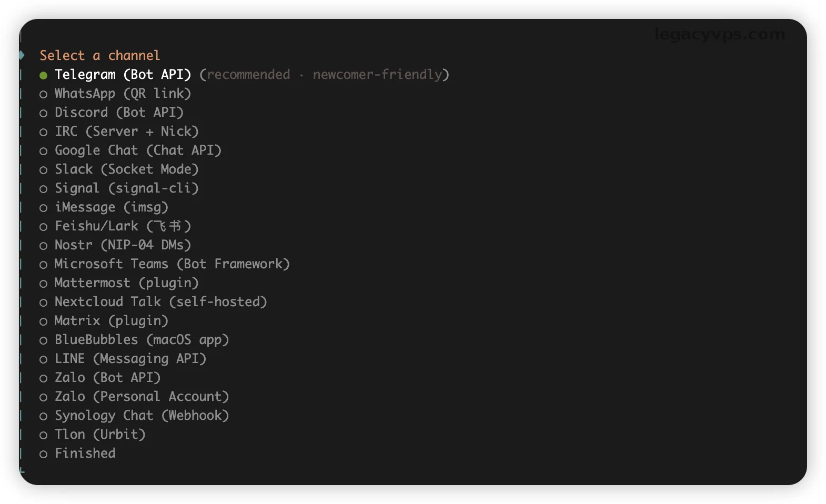Select Nextcloud Talk (self-hosted) option
The image size is (826, 504).
[x=160, y=302]
